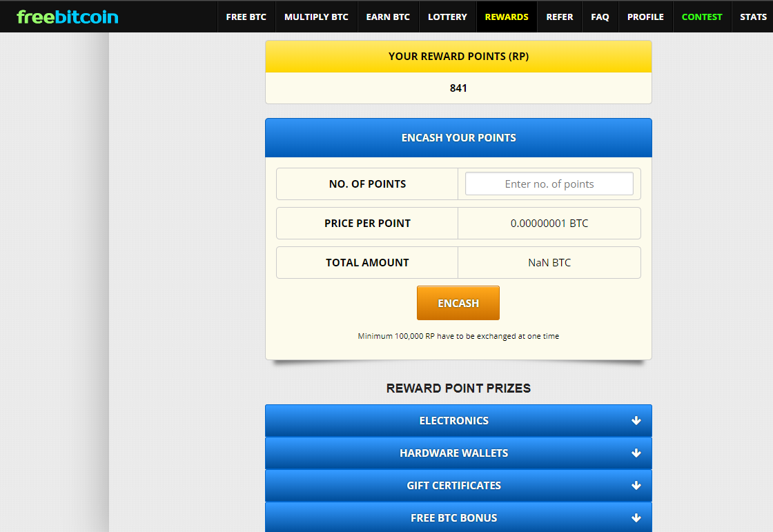Open the FREE BTC menu item
This screenshot has height=532, width=773.
click(x=246, y=17)
